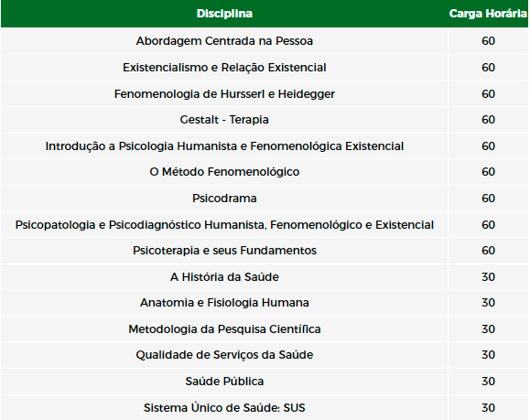The width and height of the screenshot is (530, 420).
Task: Click Anatomia e Fisiologia Humana
Action: [224, 302]
